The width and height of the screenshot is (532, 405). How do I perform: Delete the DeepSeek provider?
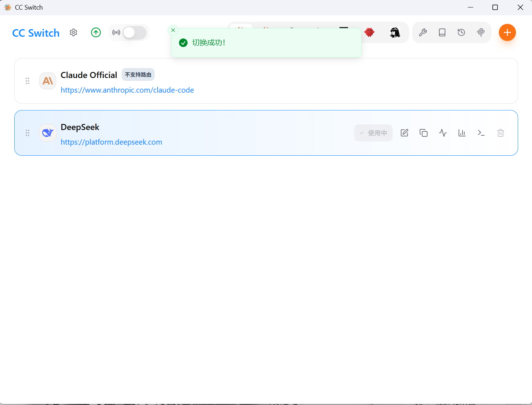pos(501,133)
